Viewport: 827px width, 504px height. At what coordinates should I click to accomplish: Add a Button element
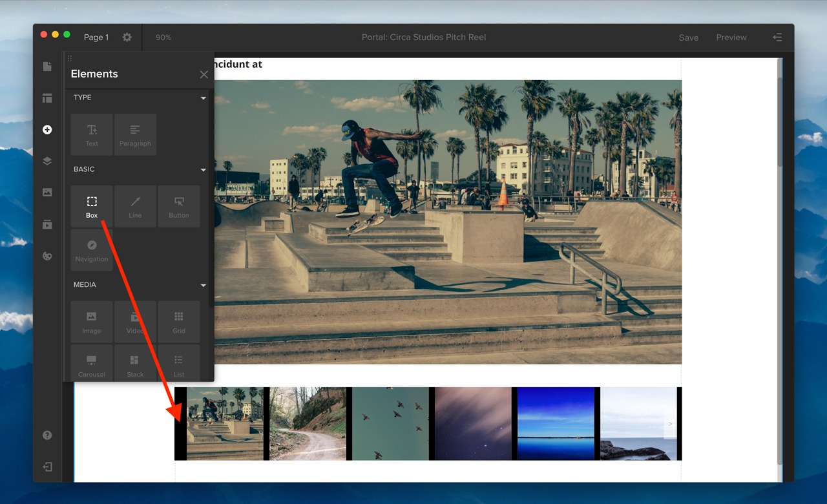tap(179, 206)
